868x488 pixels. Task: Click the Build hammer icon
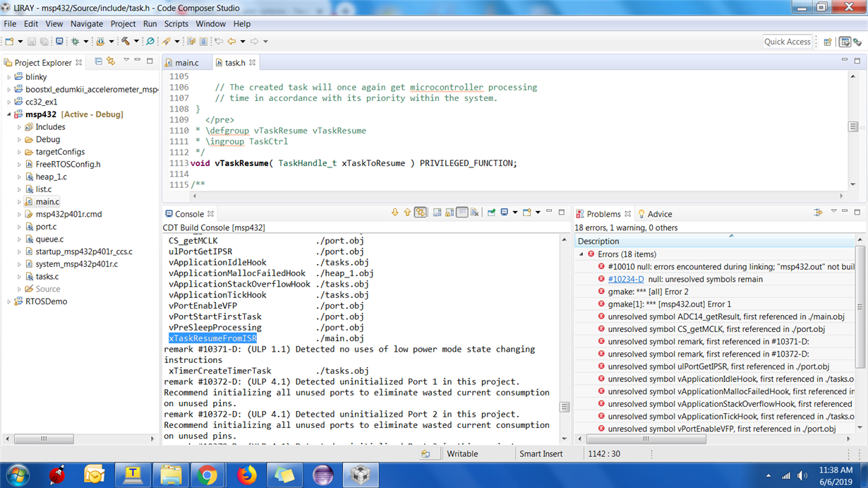125,42
